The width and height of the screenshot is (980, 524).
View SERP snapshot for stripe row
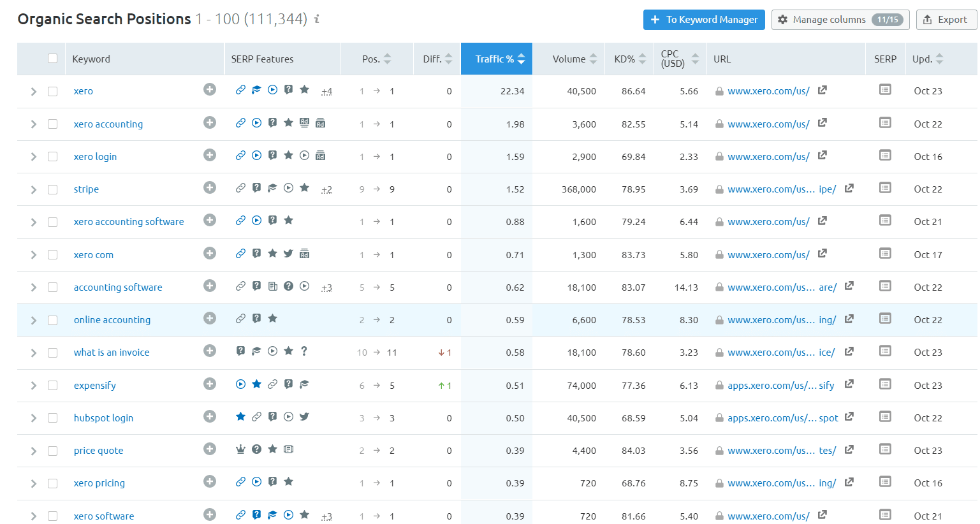[x=885, y=187]
